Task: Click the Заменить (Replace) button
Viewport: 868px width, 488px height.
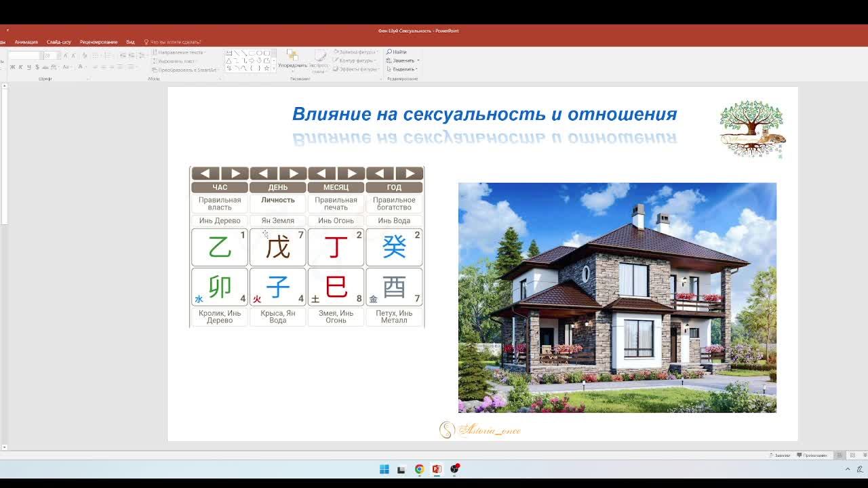Action: (403, 61)
